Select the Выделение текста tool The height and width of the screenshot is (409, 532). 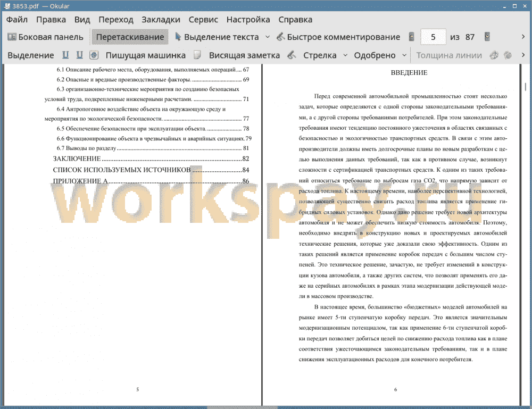click(217, 37)
